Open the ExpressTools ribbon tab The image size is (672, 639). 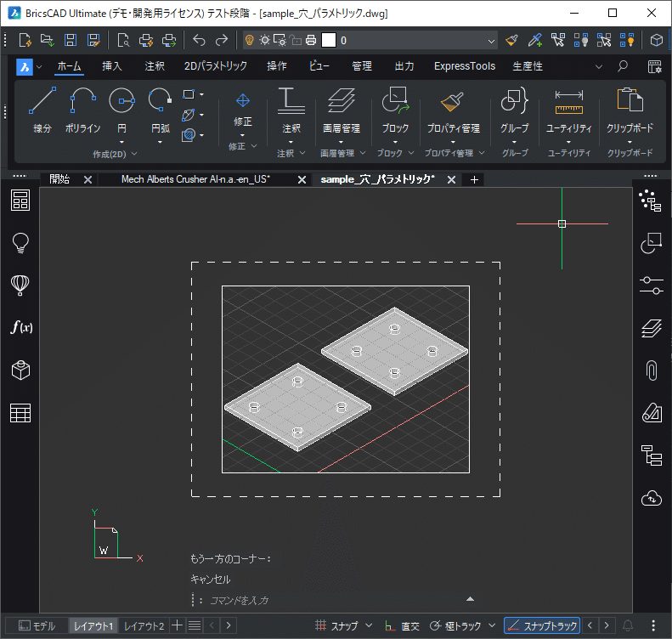click(x=465, y=66)
